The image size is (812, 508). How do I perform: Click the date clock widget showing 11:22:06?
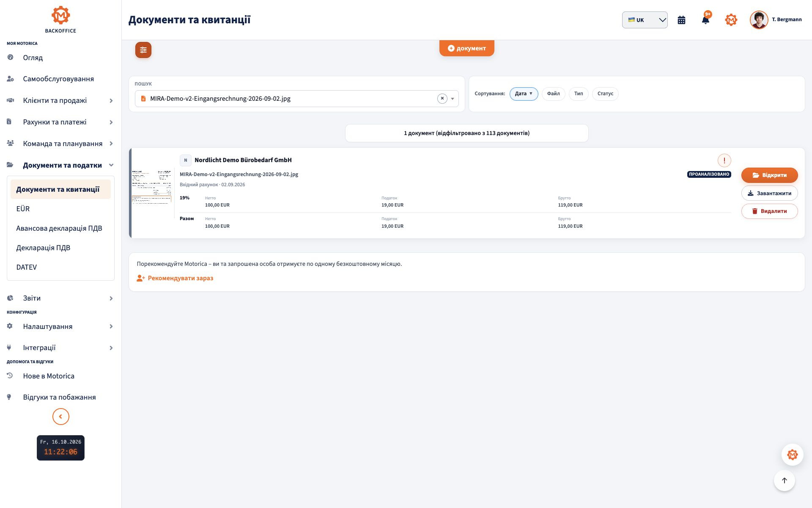point(60,448)
